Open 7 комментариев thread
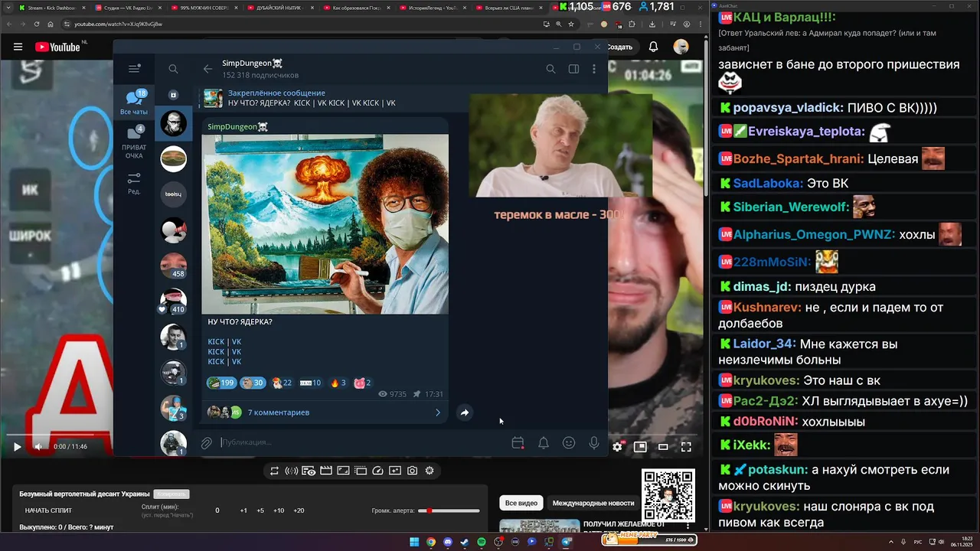Viewport: 980px width, 551px height. (x=325, y=412)
